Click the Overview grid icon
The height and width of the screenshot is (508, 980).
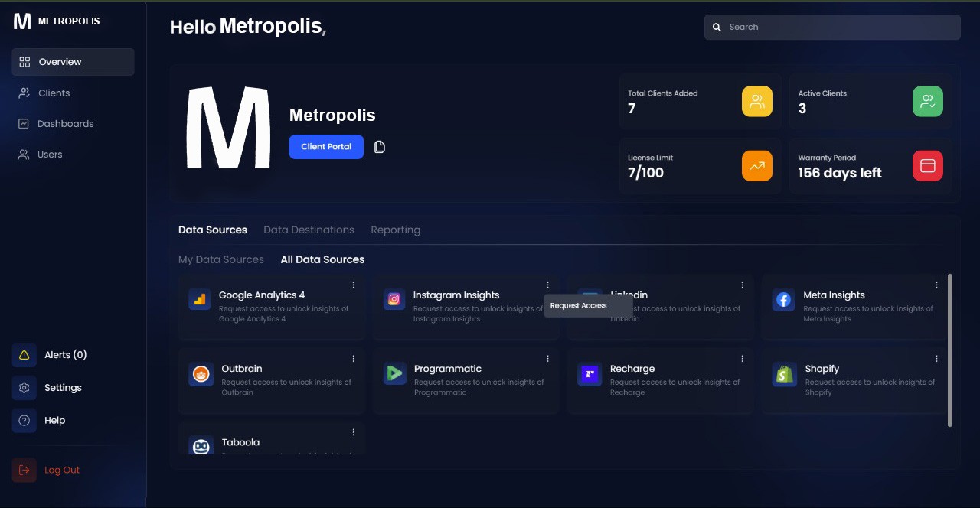24,62
